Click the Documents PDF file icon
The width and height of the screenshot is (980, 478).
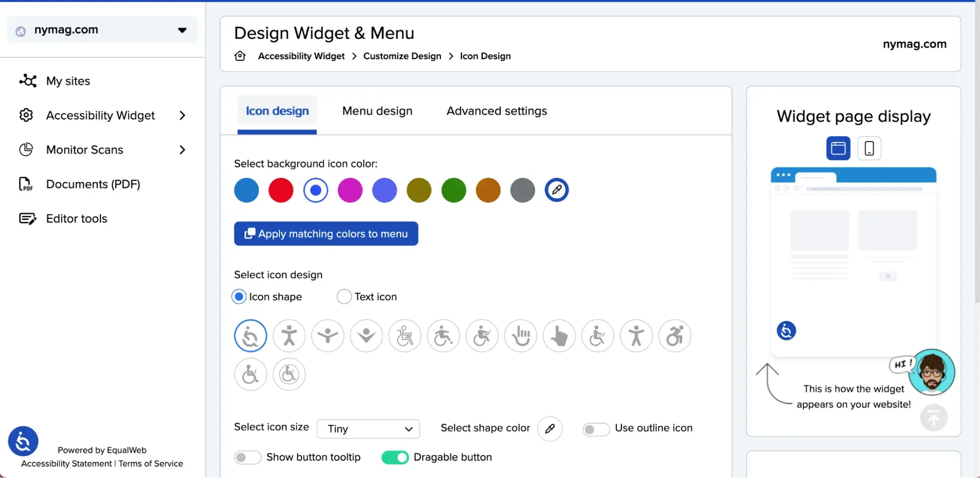tap(25, 184)
